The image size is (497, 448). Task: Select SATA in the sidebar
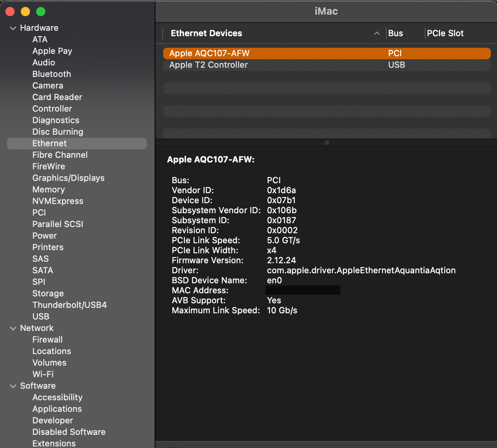click(43, 271)
